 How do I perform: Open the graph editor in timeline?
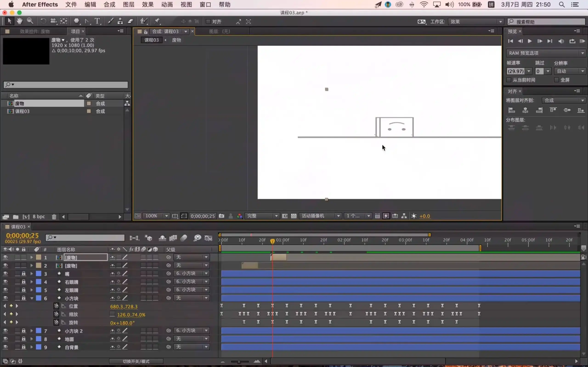(x=209, y=238)
